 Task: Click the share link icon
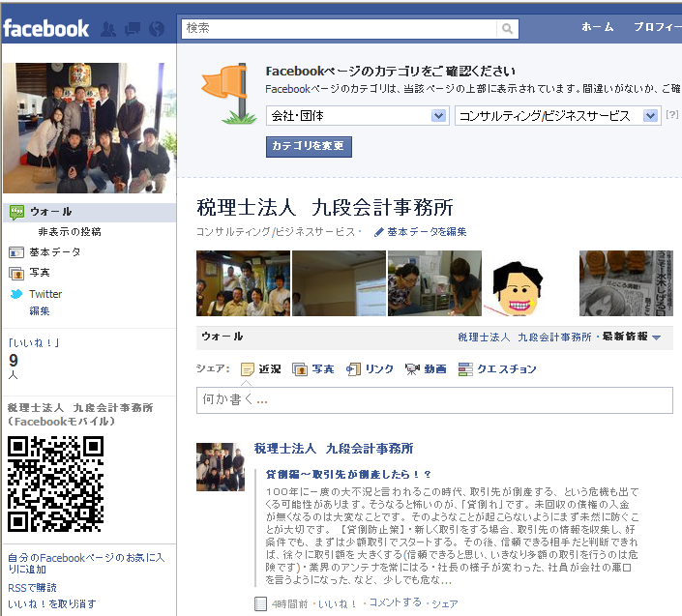click(x=353, y=369)
